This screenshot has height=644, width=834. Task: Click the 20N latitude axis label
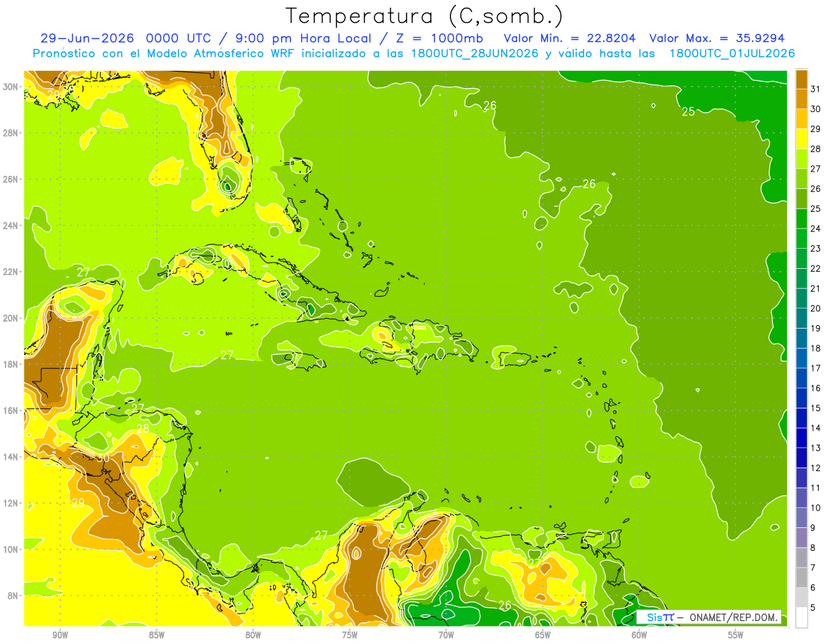pyautogui.click(x=11, y=318)
